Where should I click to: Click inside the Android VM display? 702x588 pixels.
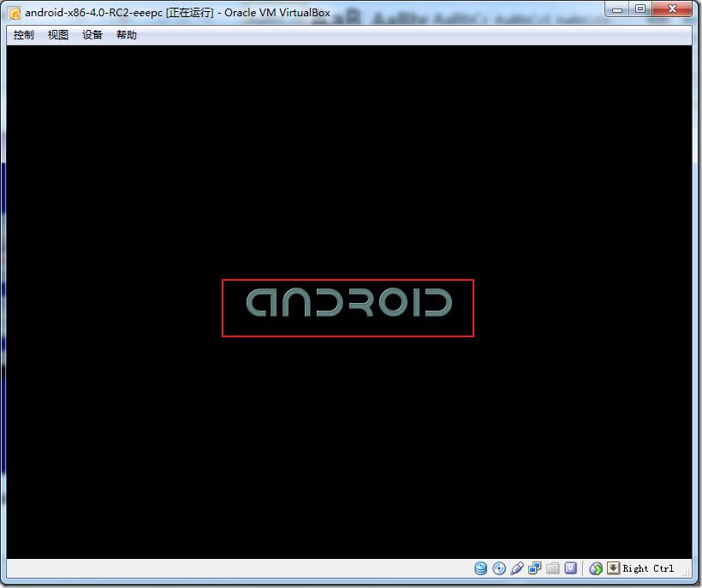coord(349,301)
